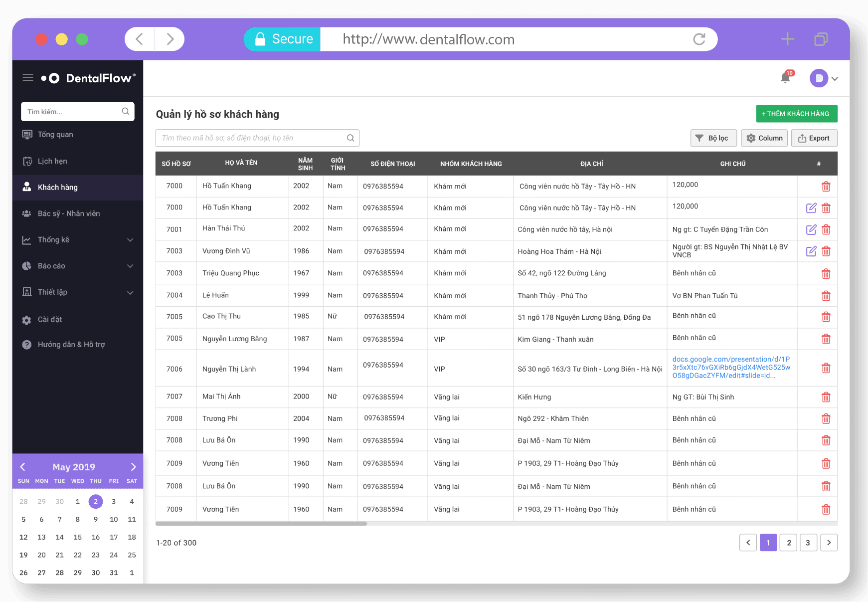Open the notification bell
This screenshot has width=868, height=602.
[785, 78]
